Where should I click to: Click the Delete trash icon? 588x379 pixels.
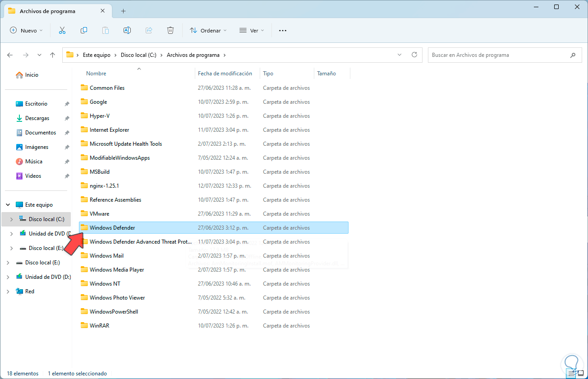pyautogui.click(x=170, y=30)
